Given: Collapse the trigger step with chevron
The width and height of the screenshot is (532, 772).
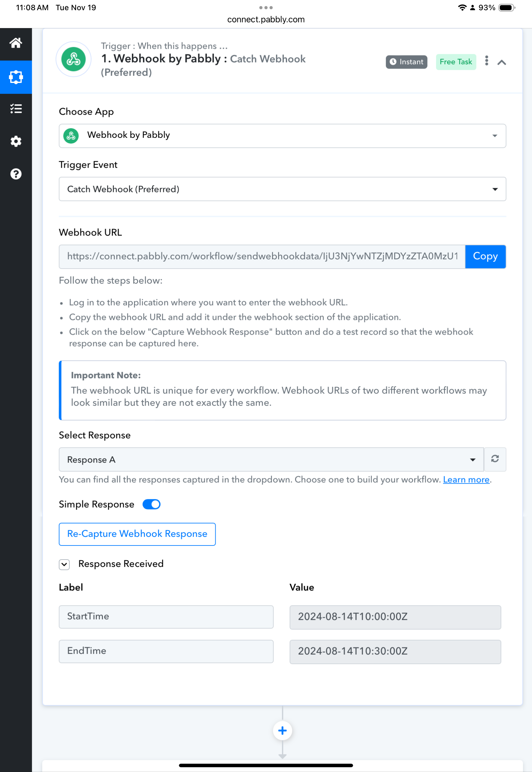Looking at the screenshot, I should click(x=502, y=62).
